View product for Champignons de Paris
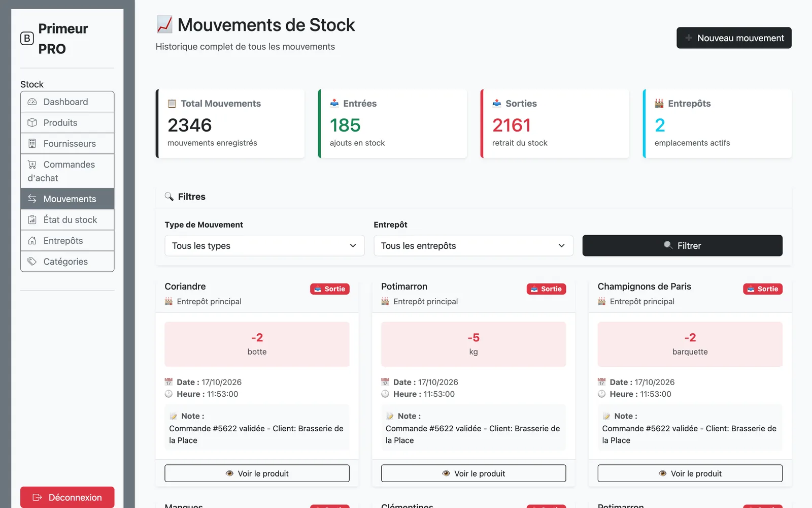Viewport: 812px width, 508px height. coord(690,473)
